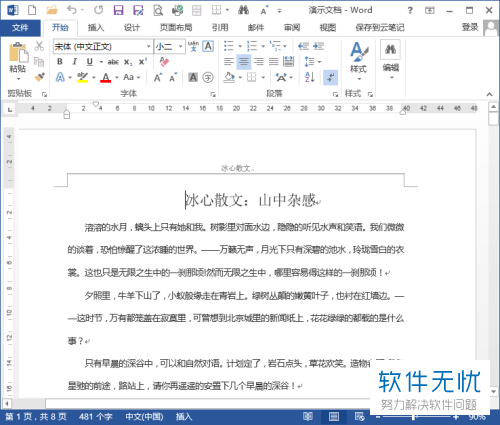Switch to the 引用 References tab

tap(220, 28)
